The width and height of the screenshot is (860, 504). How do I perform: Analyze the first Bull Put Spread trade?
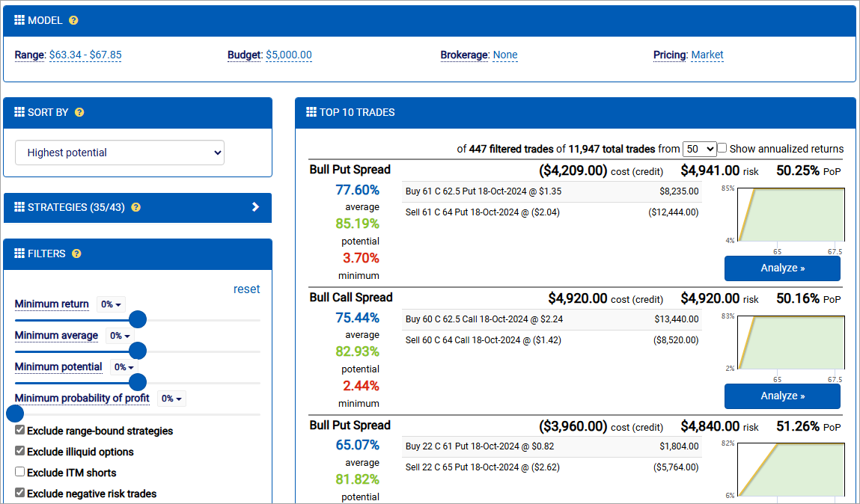[782, 268]
